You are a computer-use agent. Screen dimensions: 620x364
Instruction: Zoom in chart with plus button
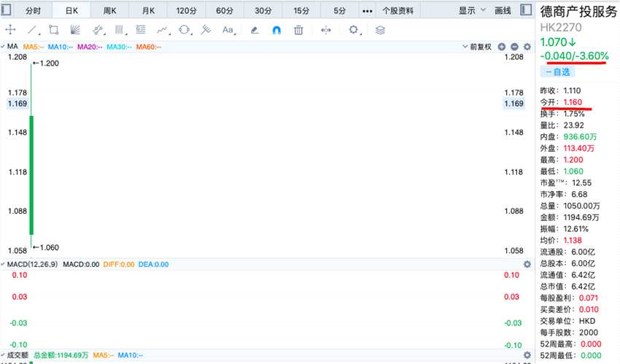coord(501,47)
